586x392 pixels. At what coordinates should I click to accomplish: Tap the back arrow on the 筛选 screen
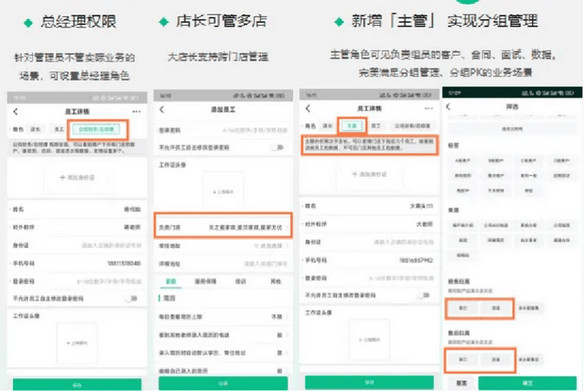(x=450, y=108)
